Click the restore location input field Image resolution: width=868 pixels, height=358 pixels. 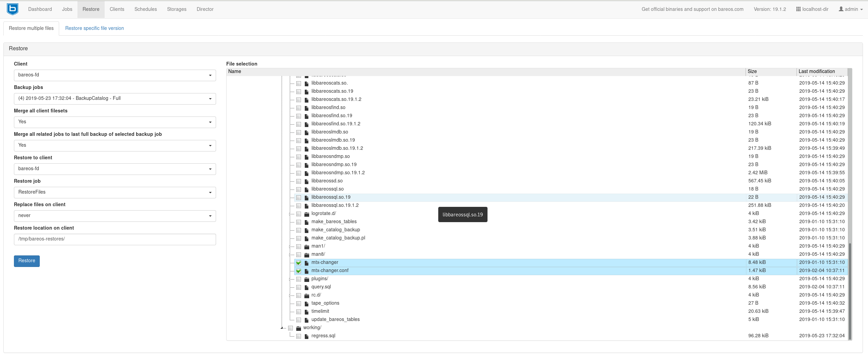tap(115, 239)
